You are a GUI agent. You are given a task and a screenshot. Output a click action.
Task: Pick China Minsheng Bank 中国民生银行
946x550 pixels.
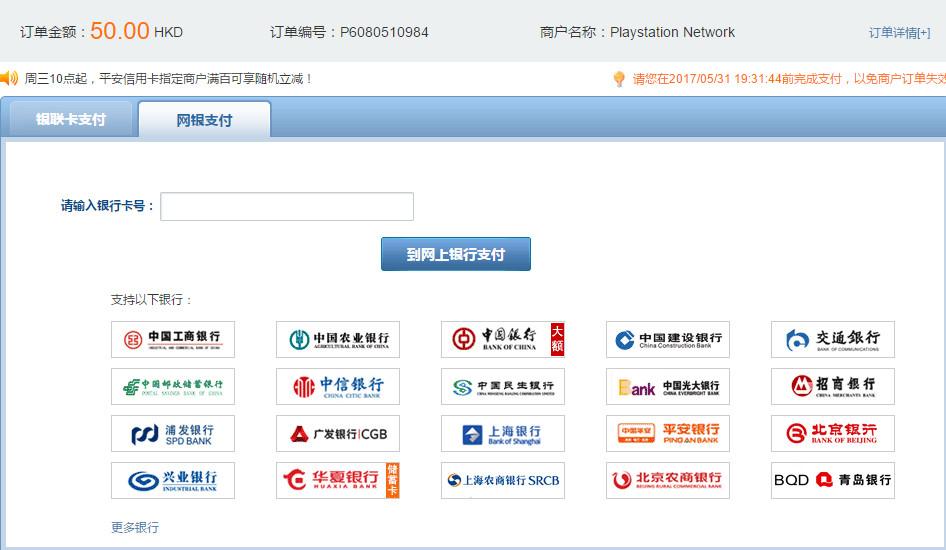point(503,387)
